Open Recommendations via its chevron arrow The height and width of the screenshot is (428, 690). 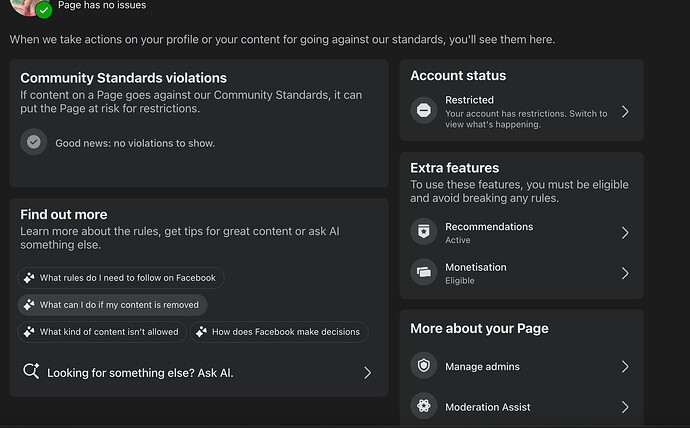click(625, 232)
